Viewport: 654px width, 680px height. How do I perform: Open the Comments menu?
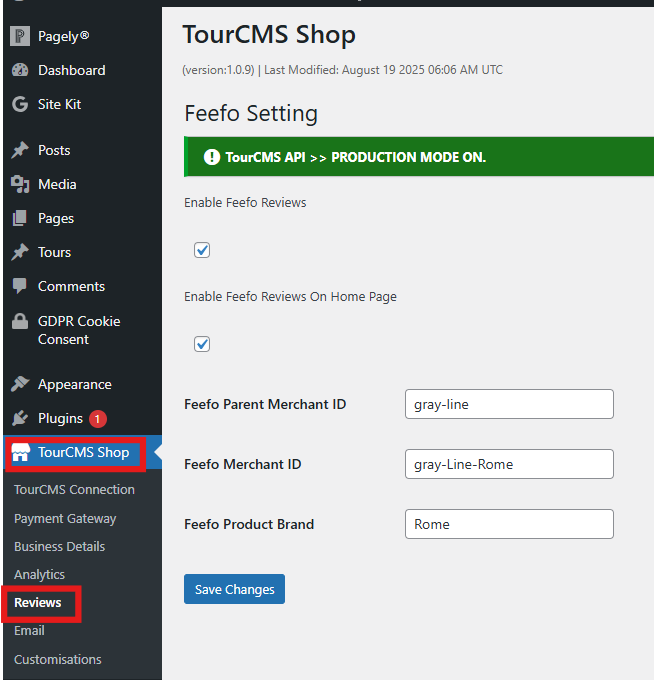pyautogui.click(x=72, y=286)
